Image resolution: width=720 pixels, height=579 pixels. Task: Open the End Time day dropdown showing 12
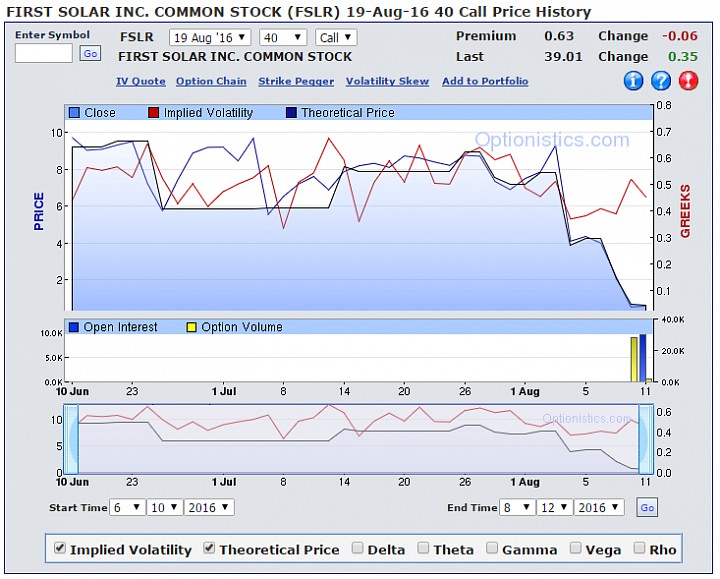click(555, 507)
